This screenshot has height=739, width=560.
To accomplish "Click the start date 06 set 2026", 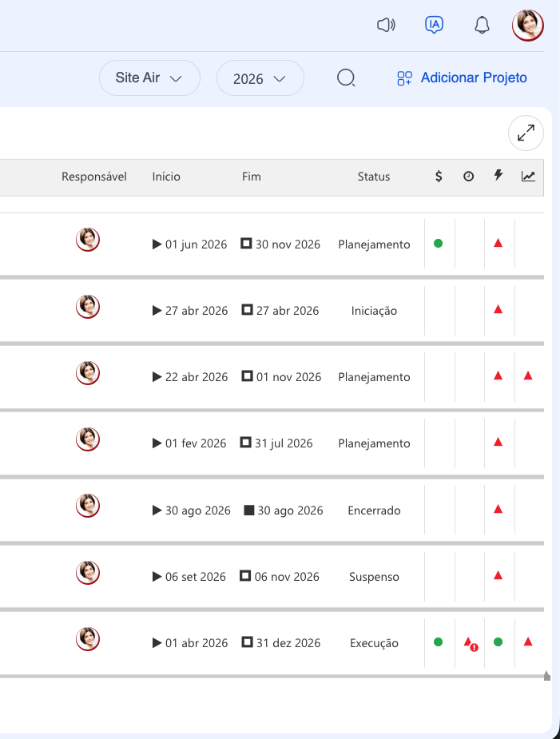I will [x=196, y=577].
